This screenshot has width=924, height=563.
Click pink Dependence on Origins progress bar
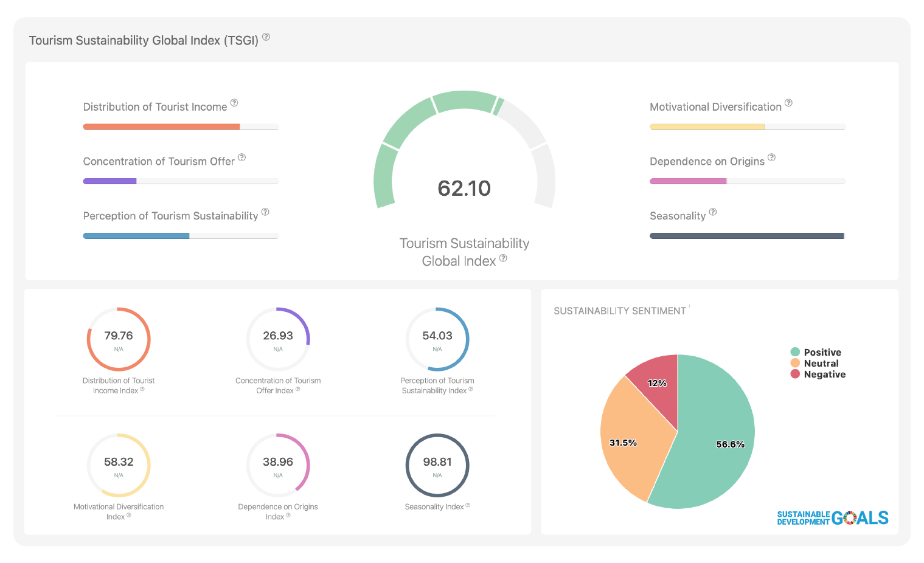[x=748, y=181]
